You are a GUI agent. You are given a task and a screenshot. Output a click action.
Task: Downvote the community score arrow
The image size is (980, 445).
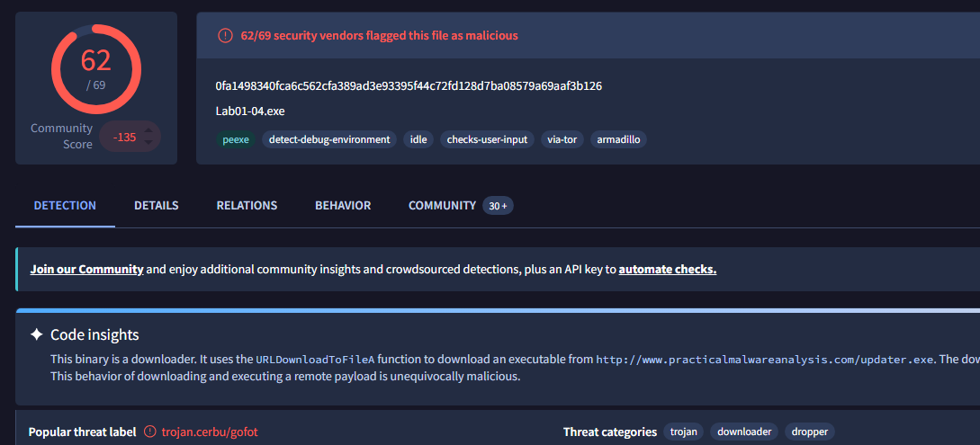[x=148, y=142]
